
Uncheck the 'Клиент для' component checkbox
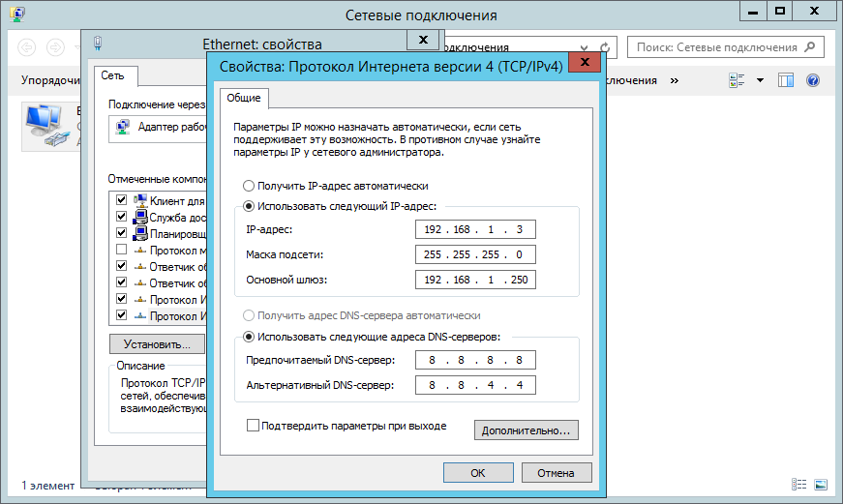[121, 200]
